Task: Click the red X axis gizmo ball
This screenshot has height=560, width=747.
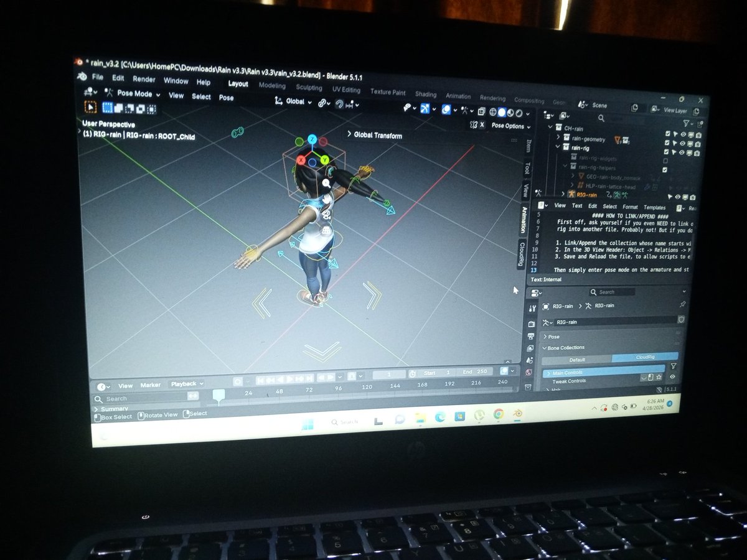Action: coord(301,161)
